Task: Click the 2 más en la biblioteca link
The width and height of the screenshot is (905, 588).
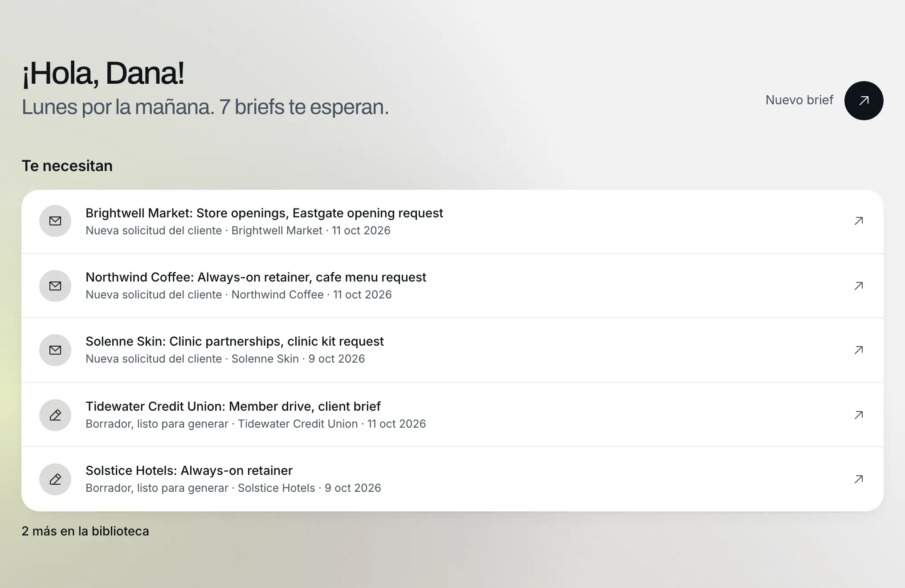Action: (85, 531)
